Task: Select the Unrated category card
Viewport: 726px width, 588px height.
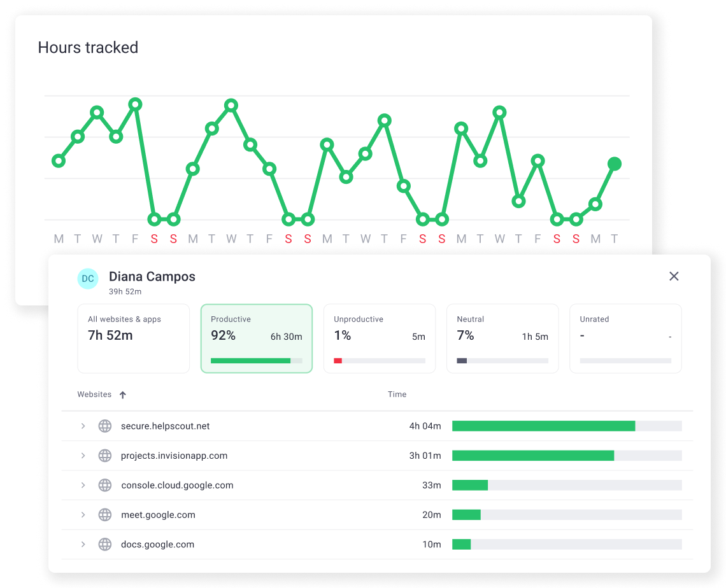Action: click(x=625, y=338)
